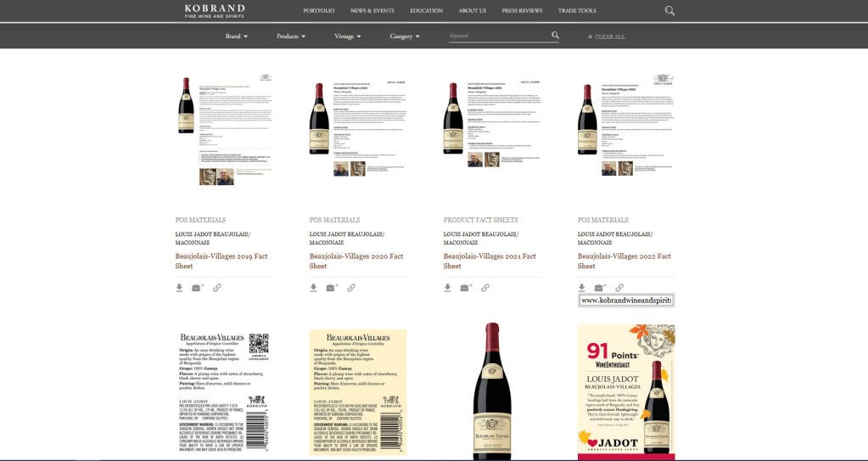This screenshot has width=868, height=461.
Task: Copy link for 2020 Fact Sheet
Action: click(x=351, y=288)
